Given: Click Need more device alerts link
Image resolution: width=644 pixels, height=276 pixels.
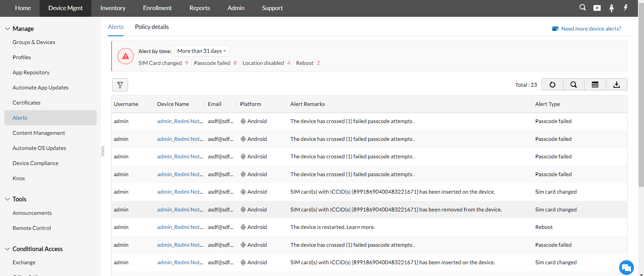Looking at the screenshot, I should point(591,29).
